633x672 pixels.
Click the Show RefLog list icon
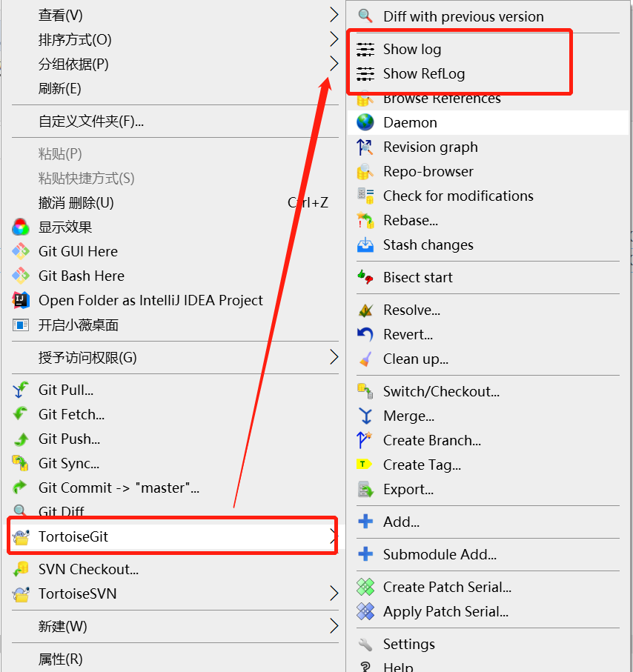pyautogui.click(x=365, y=73)
